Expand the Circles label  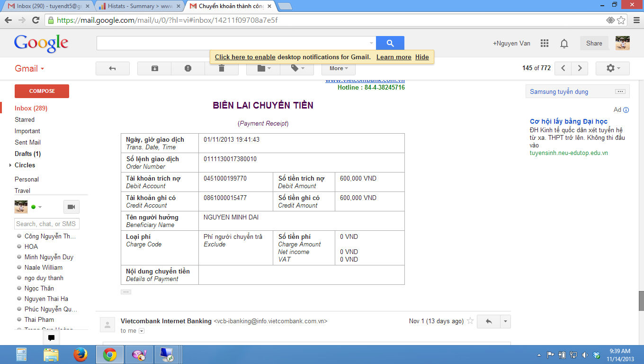point(10,165)
